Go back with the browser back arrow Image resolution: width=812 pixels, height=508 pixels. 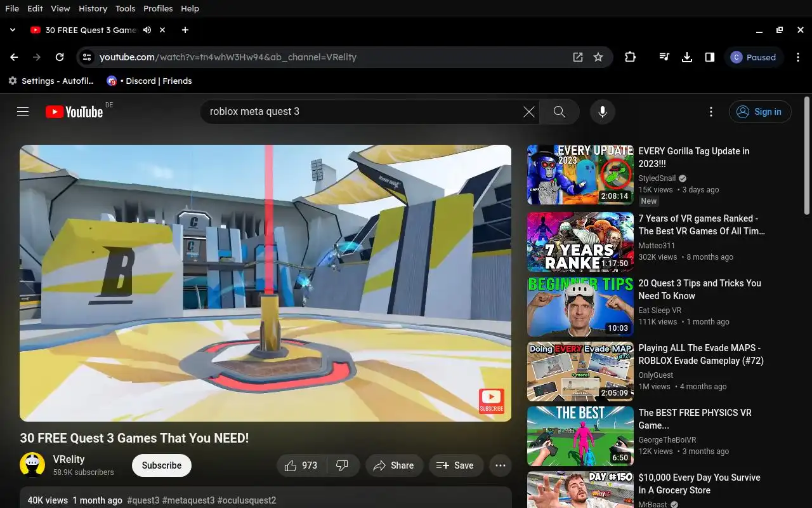(x=14, y=57)
